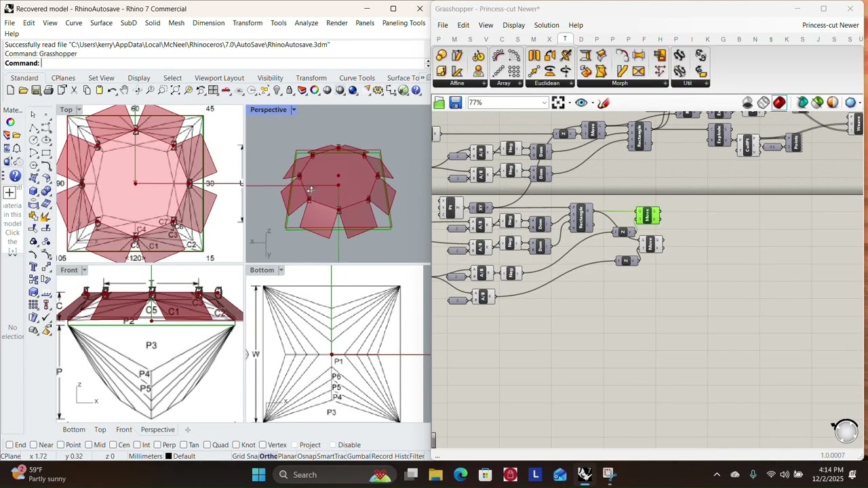This screenshot has height=488, width=868.
Task: Click the Rhino Command input field
Action: pyautogui.click(x=233, y=63)
